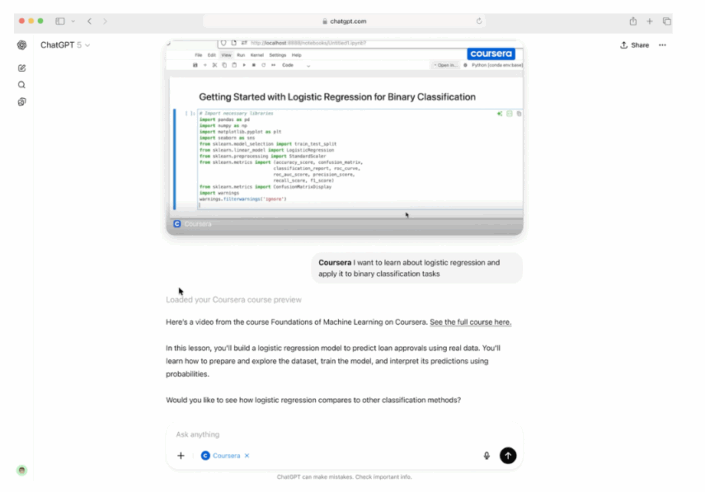Screen dimensions: 705x492
Task: Toggle Safari sidebar icon
Action: coord(60,21)
